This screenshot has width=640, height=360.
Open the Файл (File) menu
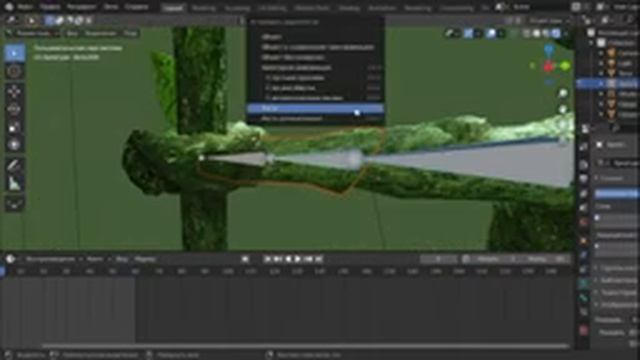pos(25,7)
